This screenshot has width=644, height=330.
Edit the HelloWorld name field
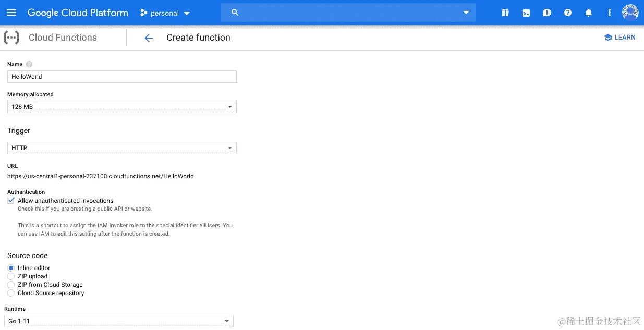(122, 77)
